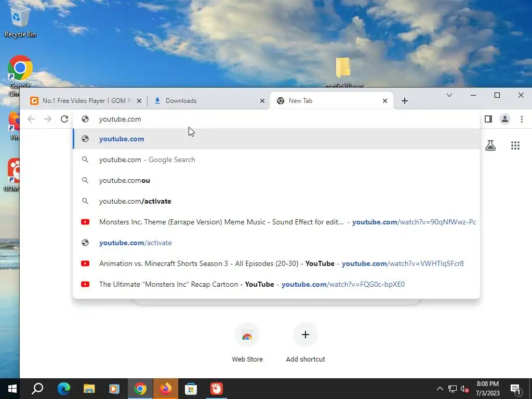
Task: Select the GOM desktop shortcut
Action: [12, 175]
